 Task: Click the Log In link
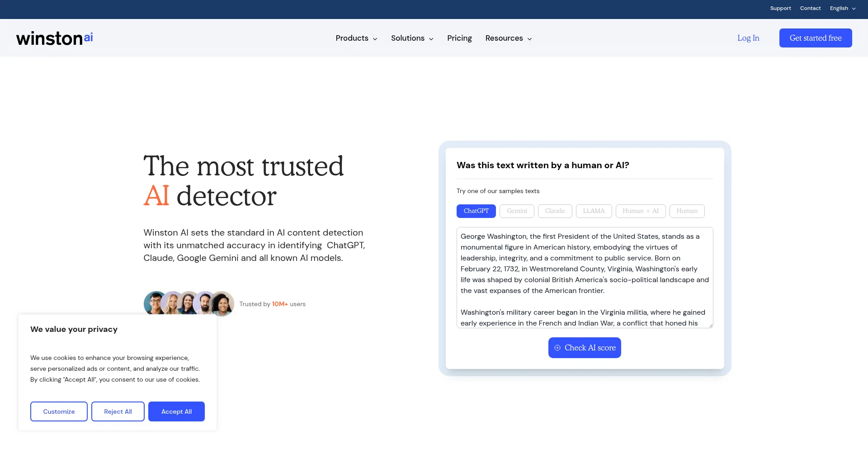click(x=748, y=38)
